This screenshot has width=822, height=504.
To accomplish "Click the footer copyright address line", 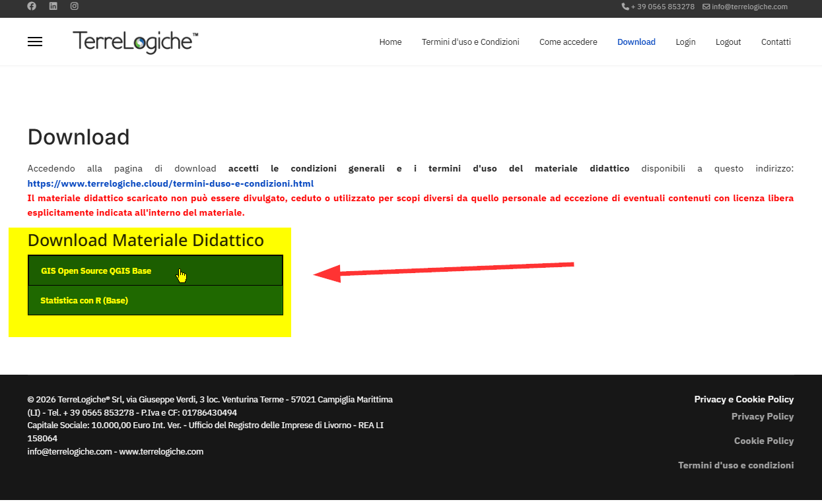I will coord(210,406).
